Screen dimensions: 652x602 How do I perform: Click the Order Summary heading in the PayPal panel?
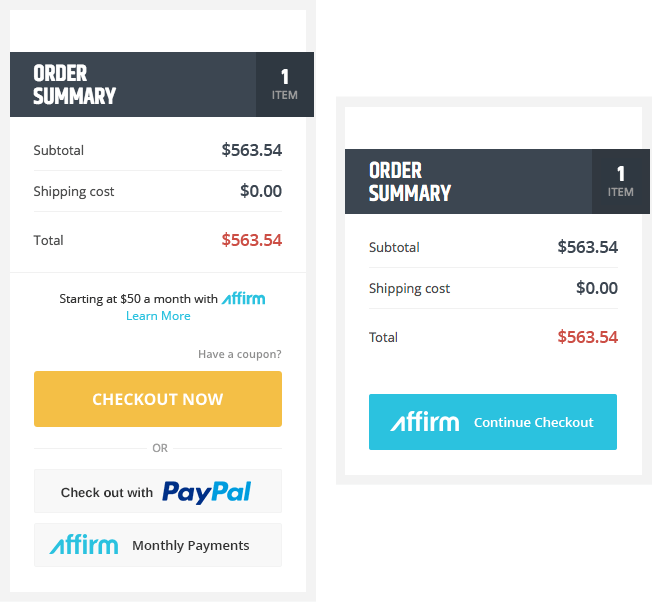(75, 85)
